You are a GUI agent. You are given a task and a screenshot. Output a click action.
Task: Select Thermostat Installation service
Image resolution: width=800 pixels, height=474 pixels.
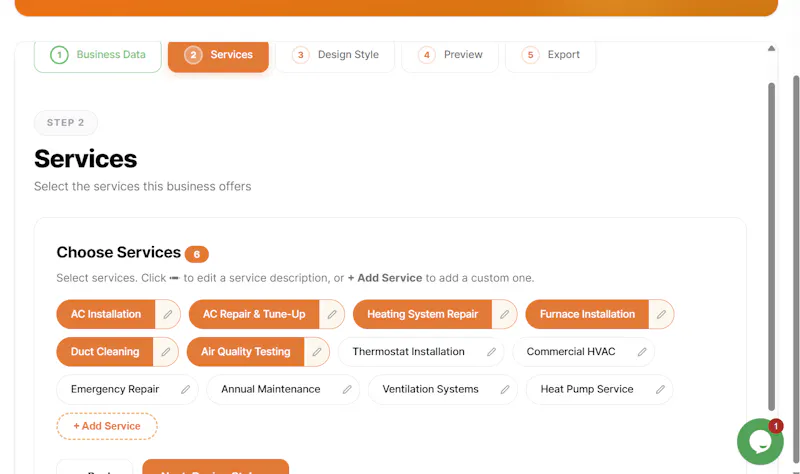click(x=408, y=352)
